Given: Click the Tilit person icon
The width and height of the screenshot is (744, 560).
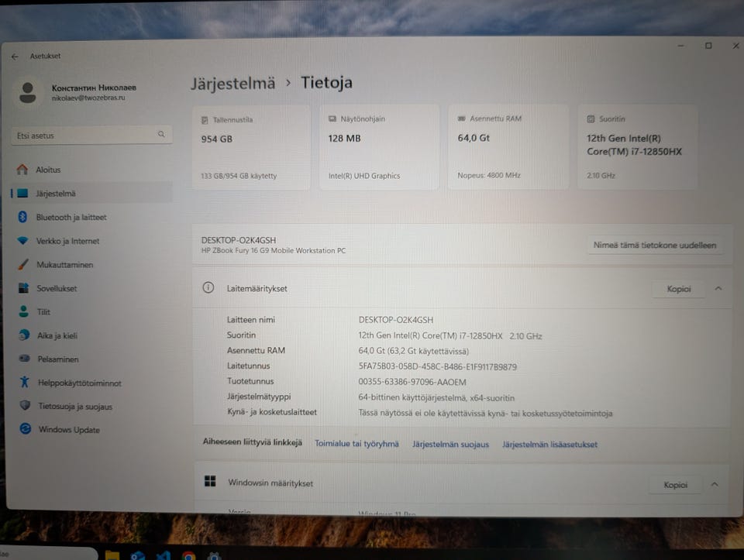Looking at the screenshot, I should [24, 311].
